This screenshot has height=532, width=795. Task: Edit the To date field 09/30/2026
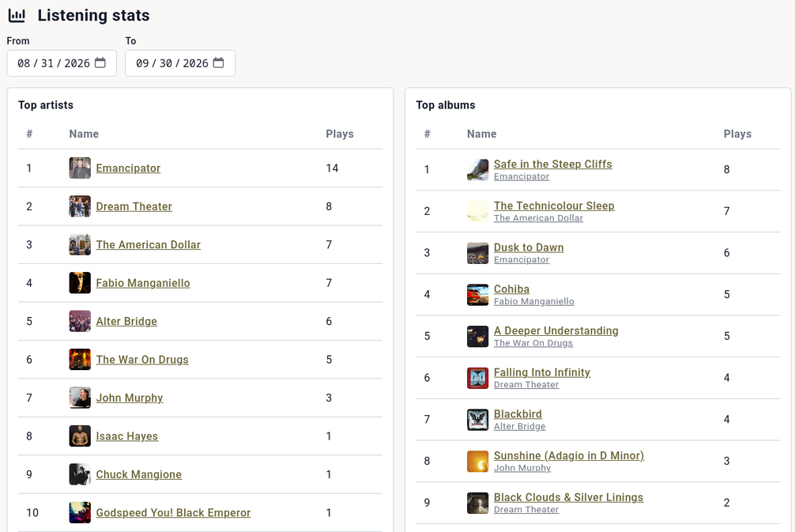coord(180,63)
